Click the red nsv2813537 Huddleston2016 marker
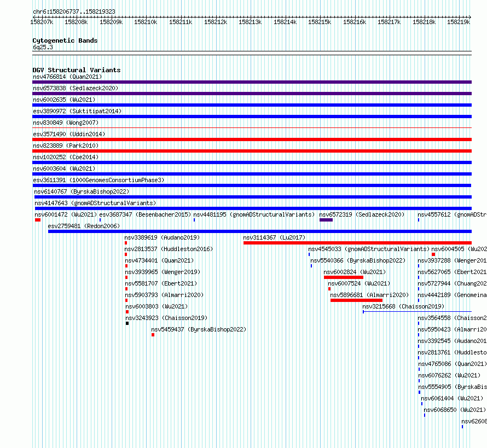Viewport: 487px width, 448px height. click(x=126, y=254)
